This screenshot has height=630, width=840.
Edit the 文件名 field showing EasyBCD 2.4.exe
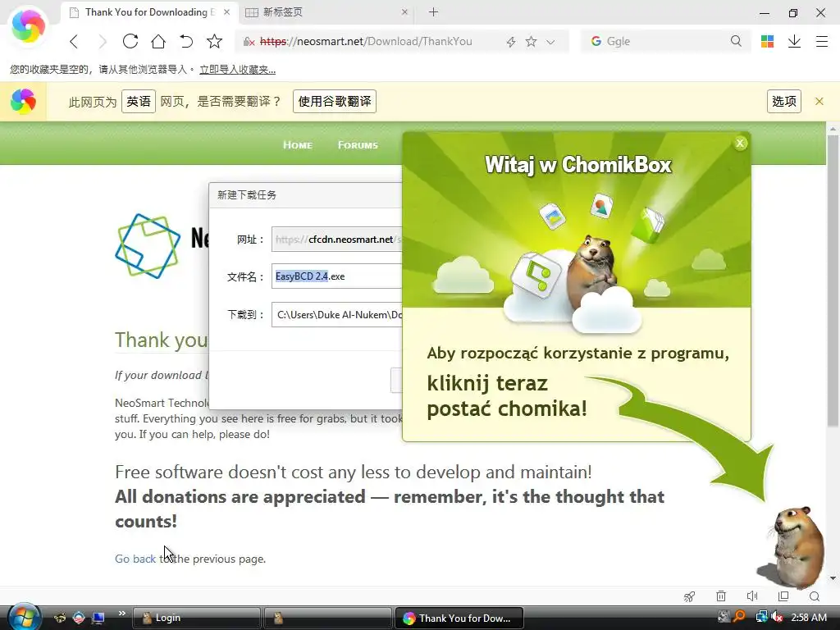point(336,276)
